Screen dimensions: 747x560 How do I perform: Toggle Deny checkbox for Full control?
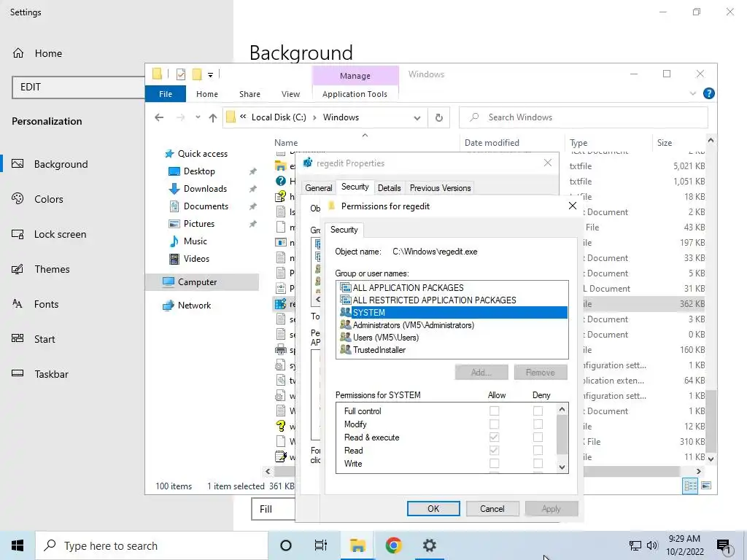point(538,411)
